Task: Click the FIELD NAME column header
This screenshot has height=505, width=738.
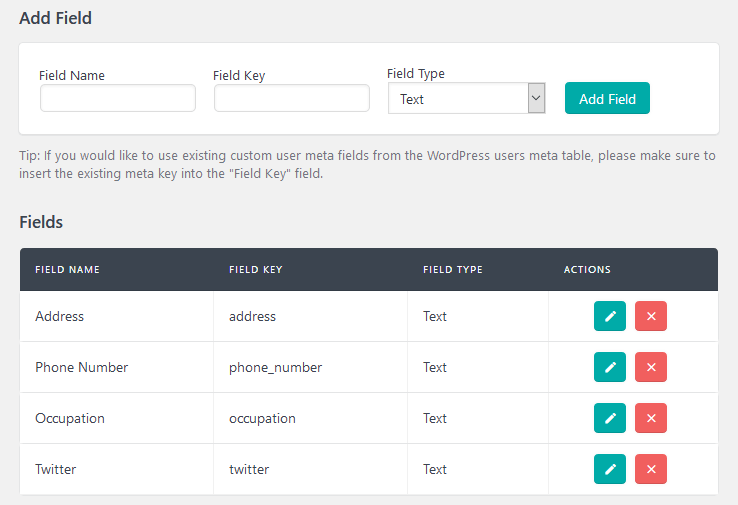Action: click(67, 270)
